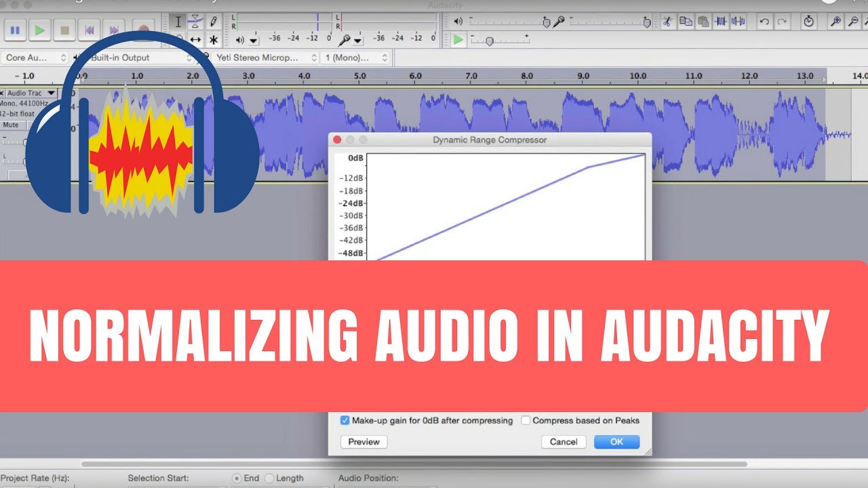This screenshot has width=868, height=488.
Task: Click the input volume slider handle
Action: 647,22
